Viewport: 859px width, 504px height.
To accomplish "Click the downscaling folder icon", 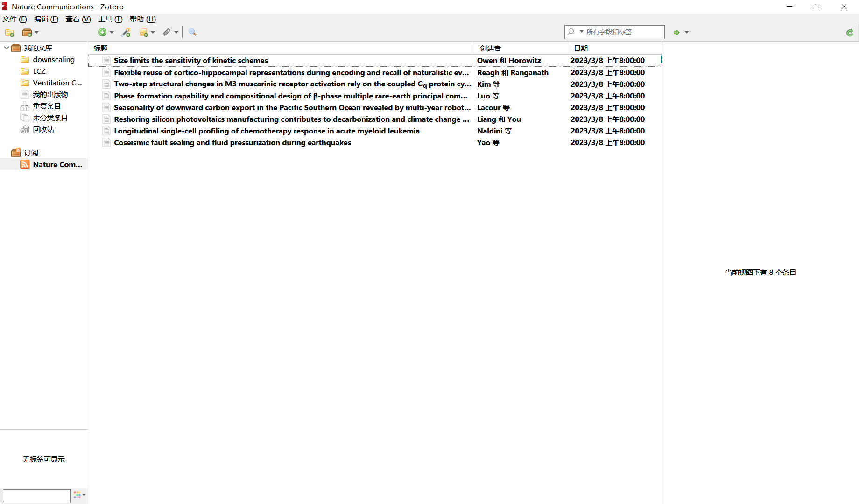I will pyautogui.click(x=25, y=60).
